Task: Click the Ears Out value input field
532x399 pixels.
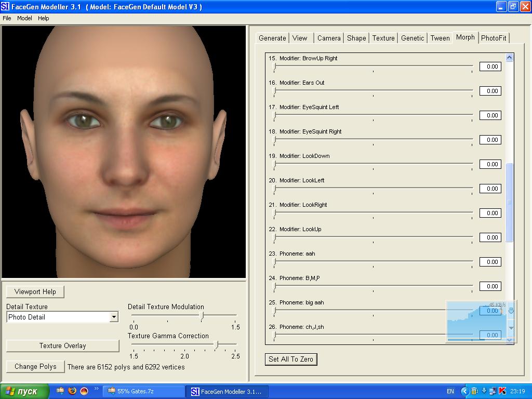Action: 490,91
